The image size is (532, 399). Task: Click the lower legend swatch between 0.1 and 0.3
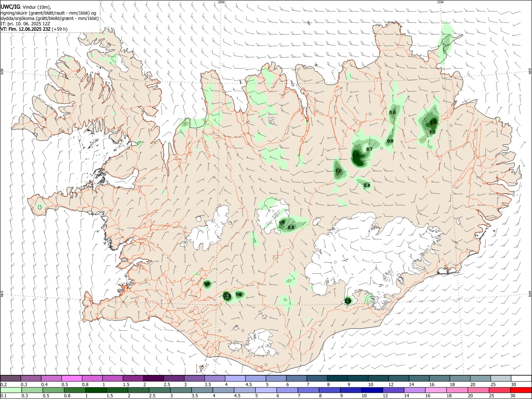[x=10, y=390]
